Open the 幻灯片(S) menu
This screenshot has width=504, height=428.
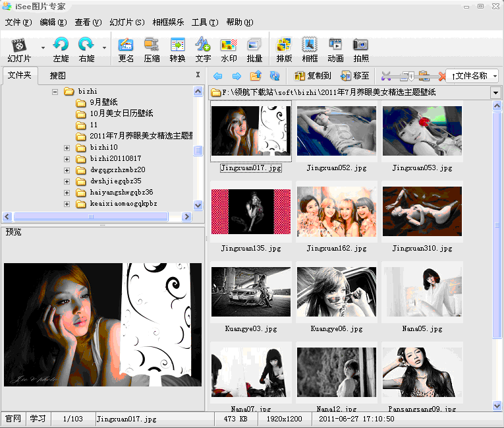(126, 22)
